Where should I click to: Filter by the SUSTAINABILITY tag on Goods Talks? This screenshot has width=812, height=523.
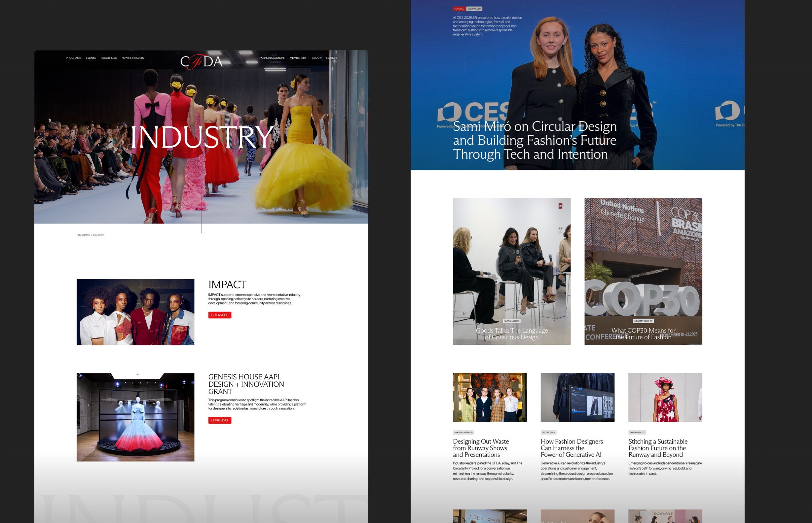[x=512, y=320]
